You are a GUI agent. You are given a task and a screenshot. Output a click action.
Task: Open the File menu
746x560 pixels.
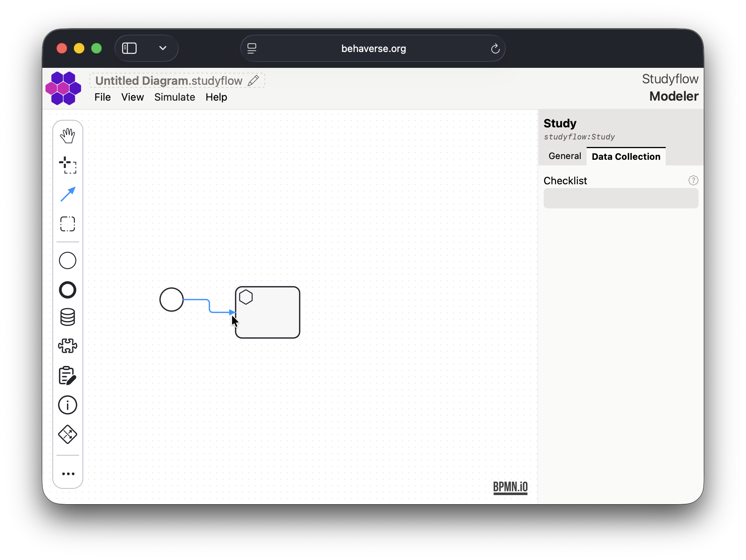coord(102,97)
